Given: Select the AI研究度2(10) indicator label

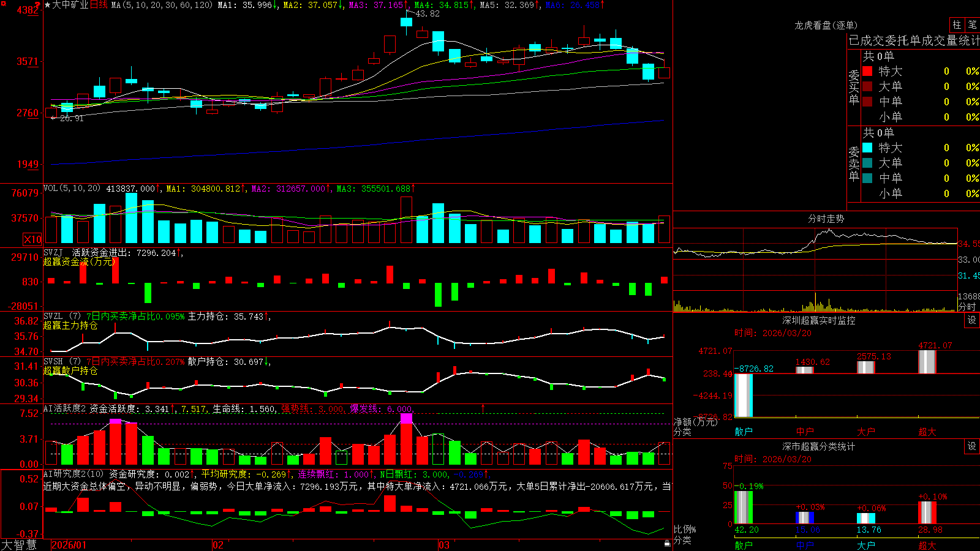Looking at the screenshot, I should coord(73,474).
